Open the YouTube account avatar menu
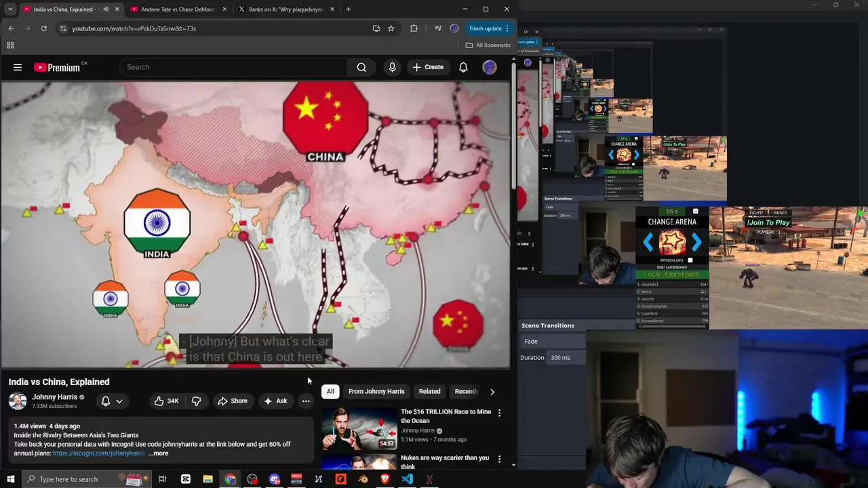Image resolution: width=868 pixels, height=488 pixels. coord(490,67)
